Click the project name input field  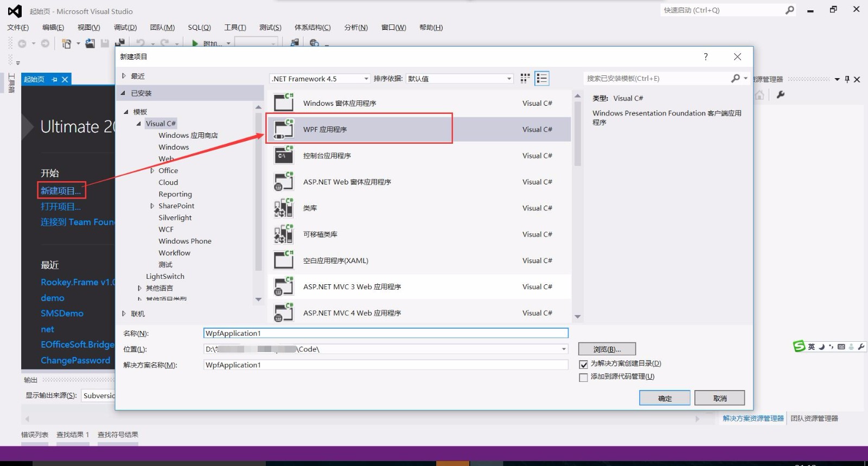point(386,333)
